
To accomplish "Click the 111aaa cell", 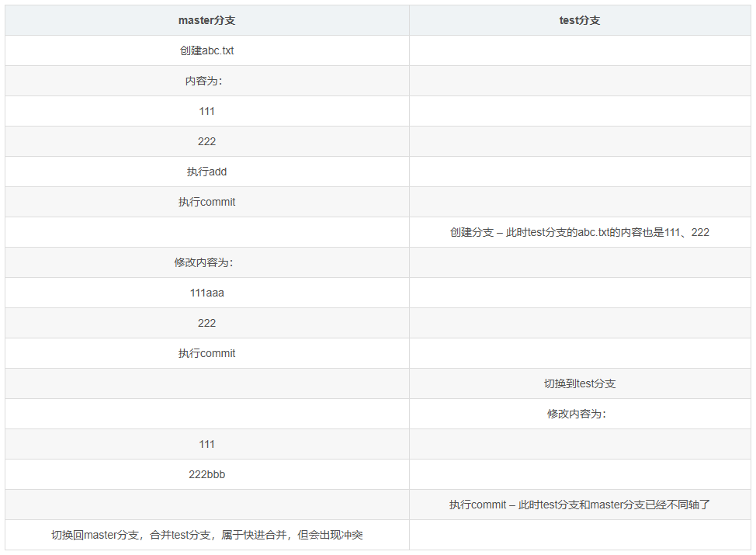I will pyautogui.click(x=206, y=293).
